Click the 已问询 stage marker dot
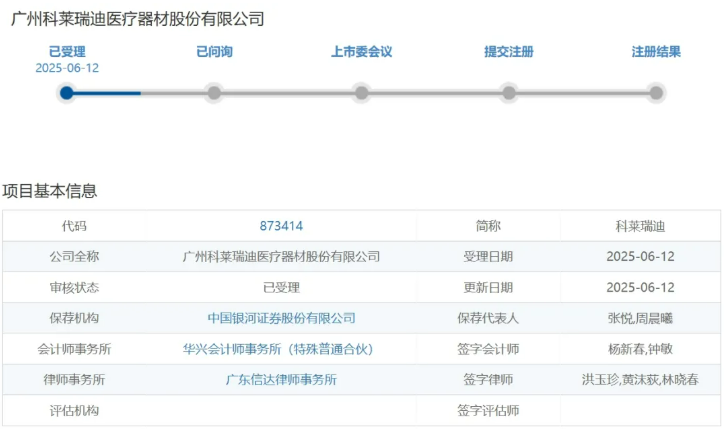 click(214, 93)
